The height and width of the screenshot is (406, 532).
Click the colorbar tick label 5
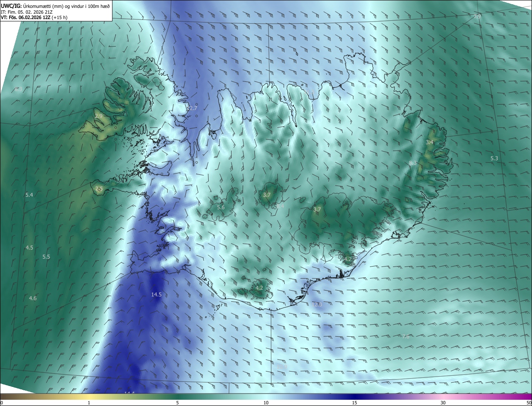pyautogui.click(x=177, y=403)
